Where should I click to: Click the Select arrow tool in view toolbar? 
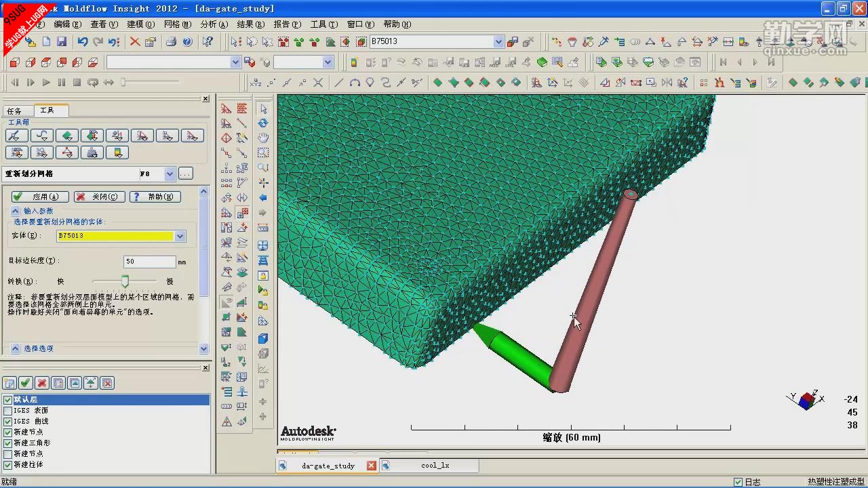click(x=263, y=108)
